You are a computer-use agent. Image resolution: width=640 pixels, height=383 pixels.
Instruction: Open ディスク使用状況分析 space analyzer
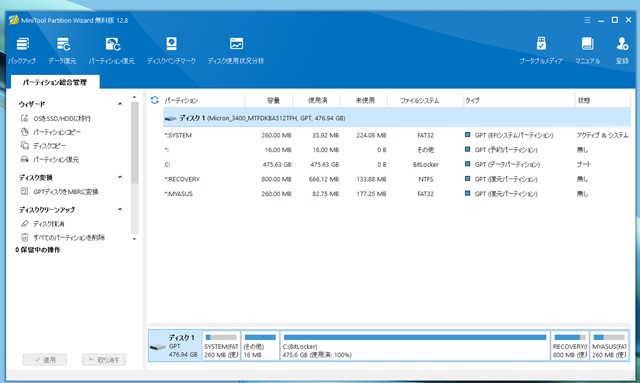pyautogui.click(x=236, y=50)
